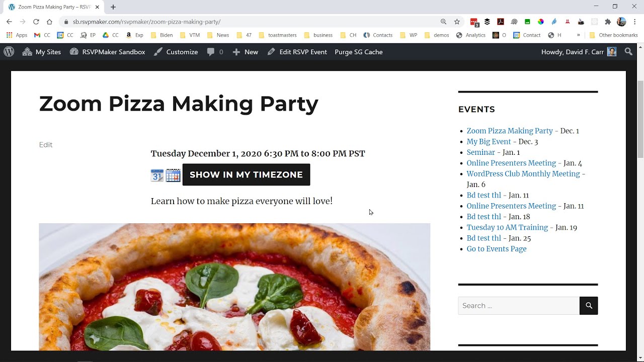Open the Contacts bookmark
The height and width of the screenshot is (362, 644).
click(377, 35)
